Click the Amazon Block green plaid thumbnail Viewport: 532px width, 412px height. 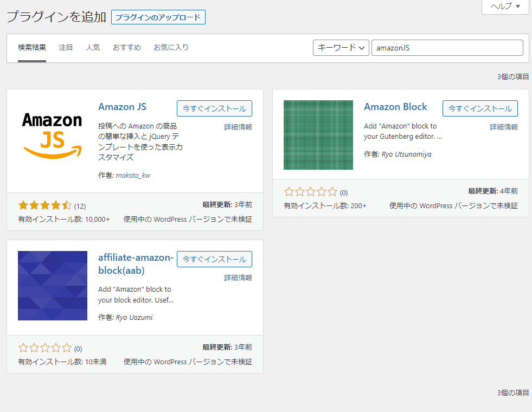point(318,135)
